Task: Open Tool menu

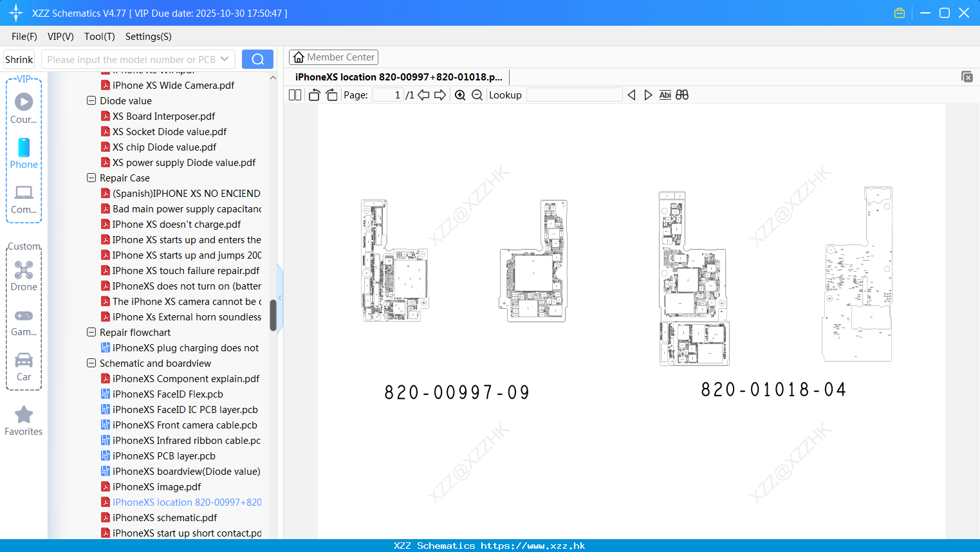Action: (x=100, y=37)
